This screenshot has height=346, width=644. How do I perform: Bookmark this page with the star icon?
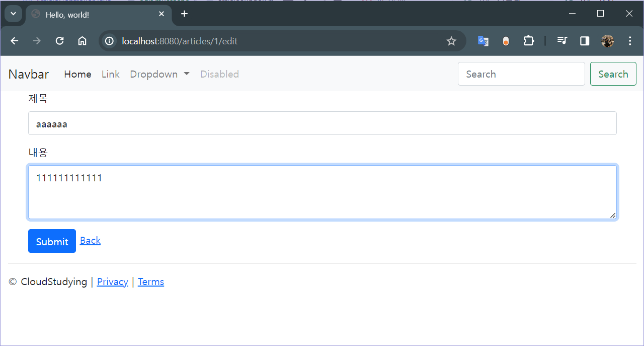click(451, 41)
